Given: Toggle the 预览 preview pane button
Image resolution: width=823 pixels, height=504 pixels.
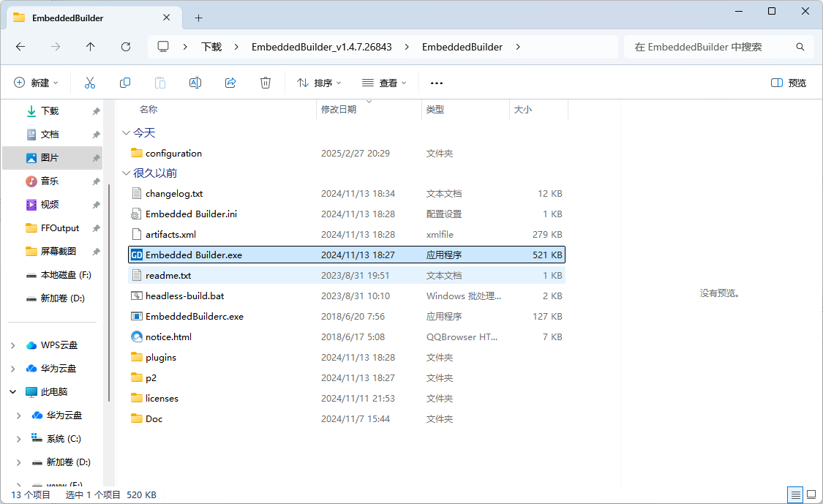Looking at the screenshot, I should coord(789,83).
